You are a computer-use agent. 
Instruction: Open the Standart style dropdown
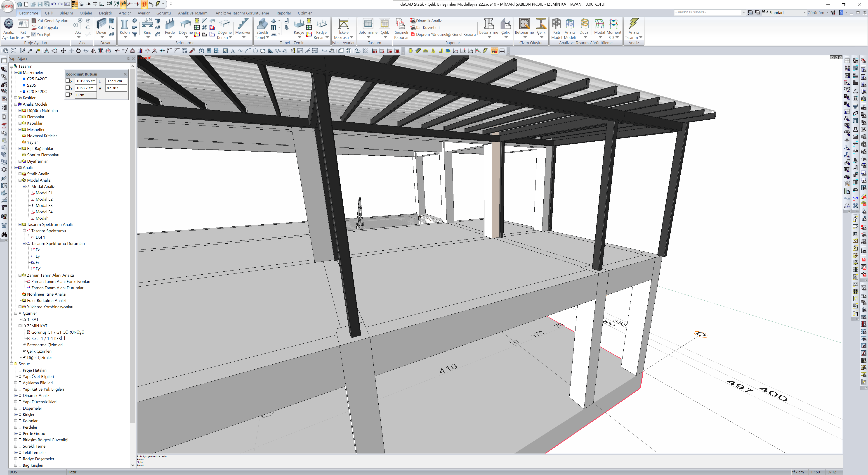(804, 12)
